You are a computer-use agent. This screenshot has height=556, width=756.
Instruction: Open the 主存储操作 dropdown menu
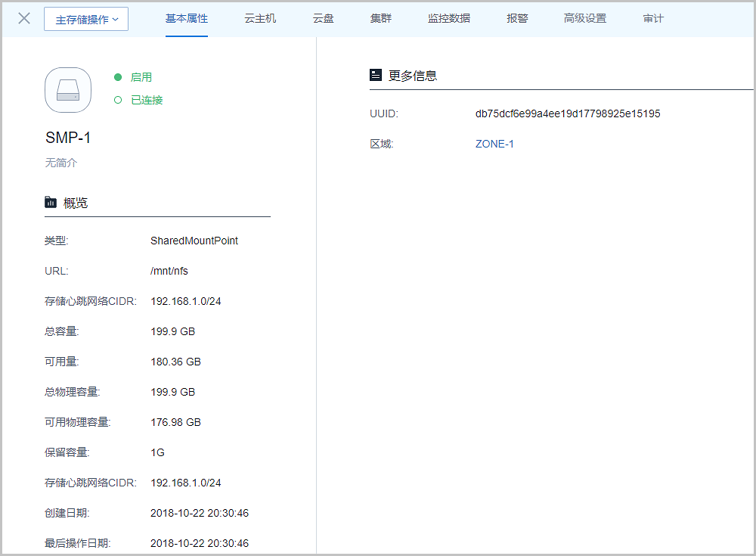tap(86, 19)
